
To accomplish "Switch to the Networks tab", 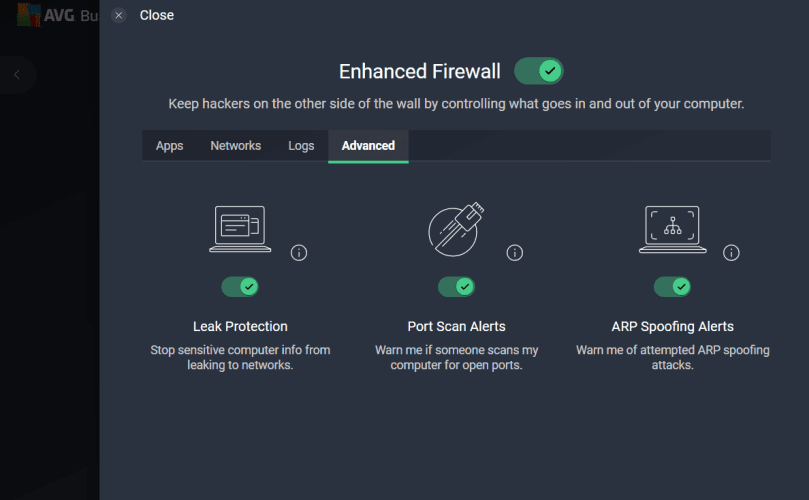I will point(235,146).
